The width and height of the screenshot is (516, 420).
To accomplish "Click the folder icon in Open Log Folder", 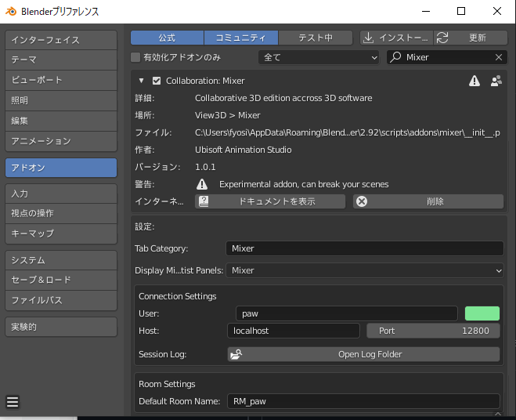I will pyautogui.click(x=236, y=354).
